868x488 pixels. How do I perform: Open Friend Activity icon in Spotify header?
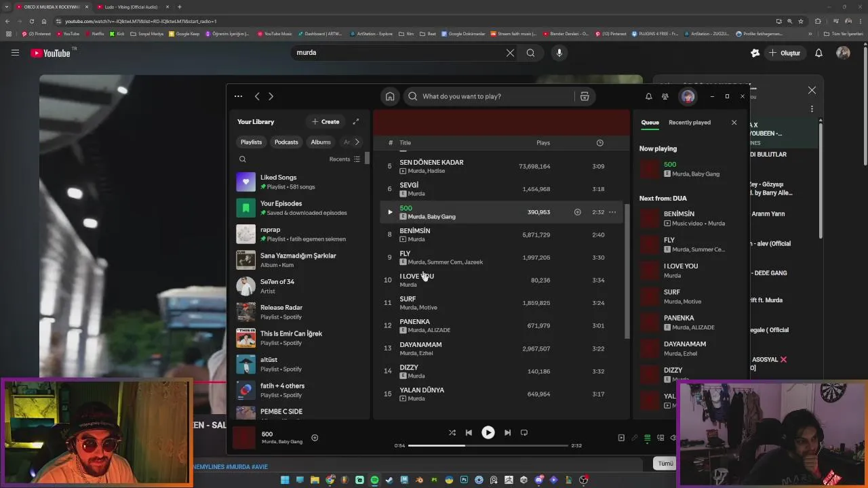665,96
